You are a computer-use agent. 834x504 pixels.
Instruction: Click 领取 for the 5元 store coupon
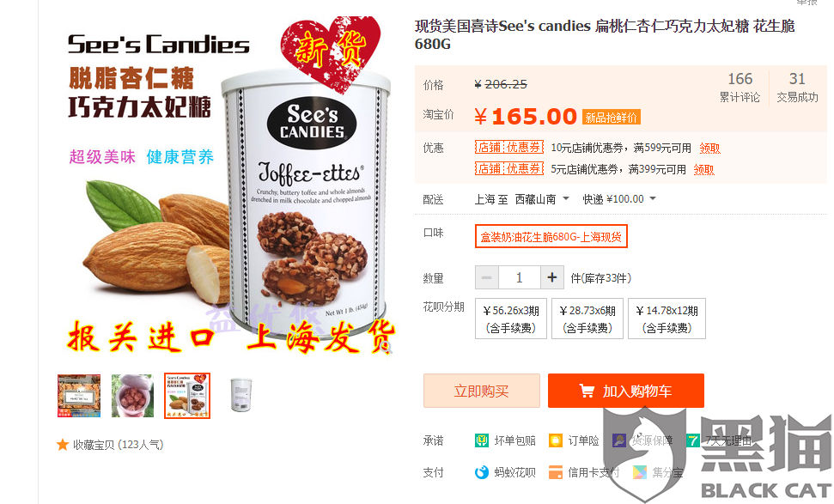[x=703, y=170]
